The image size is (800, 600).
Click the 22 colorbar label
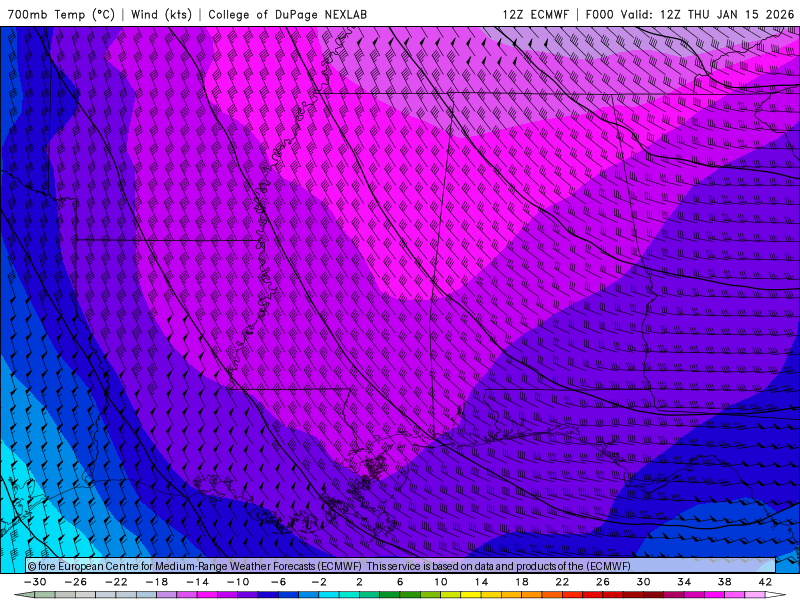click(x=562, y=582)
